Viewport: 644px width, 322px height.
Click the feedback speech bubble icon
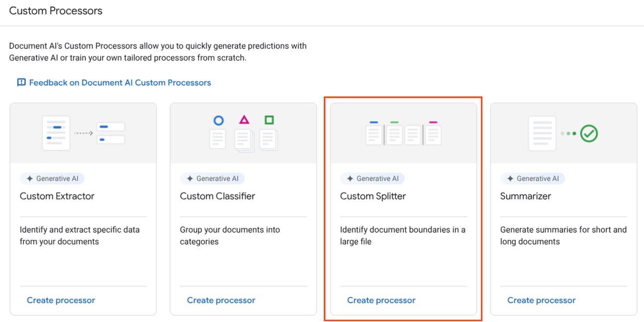coord(21,83)
